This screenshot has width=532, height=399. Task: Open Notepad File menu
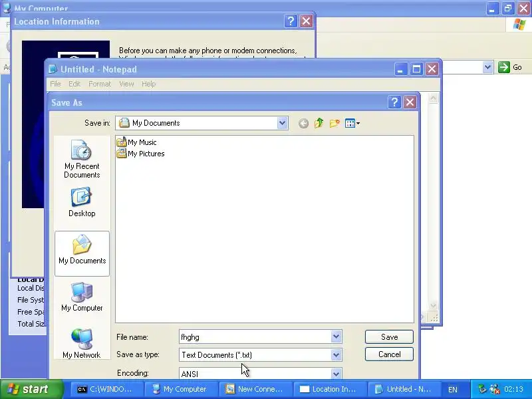[55, 84]
